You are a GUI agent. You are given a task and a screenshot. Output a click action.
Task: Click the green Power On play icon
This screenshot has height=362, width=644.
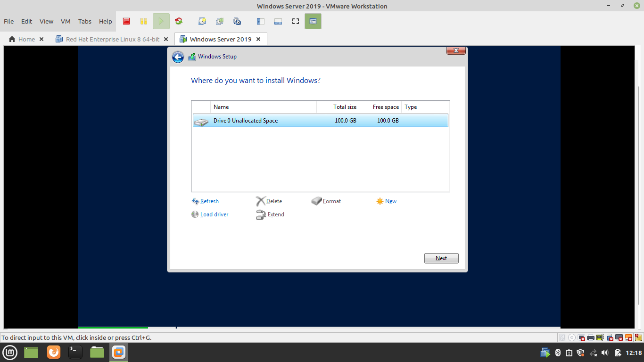(161, 21)
